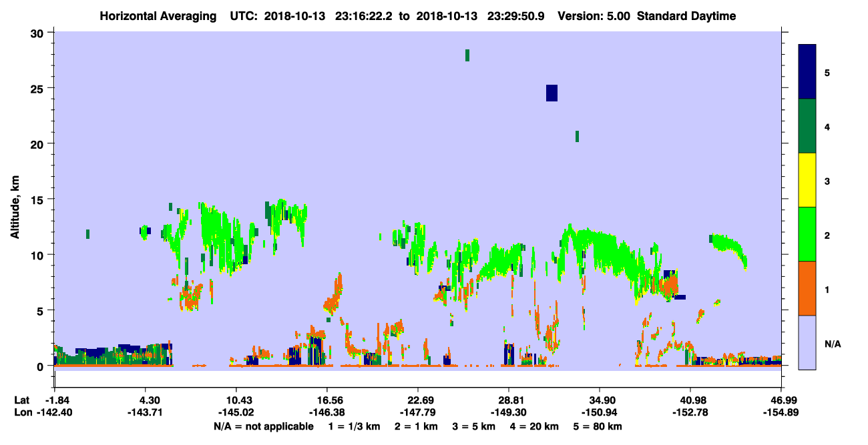
Task: Click the orange color bar segment labeled 1
Action: [x=807, y=288]
